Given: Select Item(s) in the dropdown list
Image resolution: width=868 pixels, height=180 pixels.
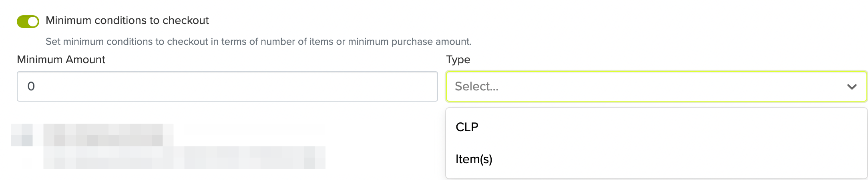Looking at the screenshot, I should point(474,159).
